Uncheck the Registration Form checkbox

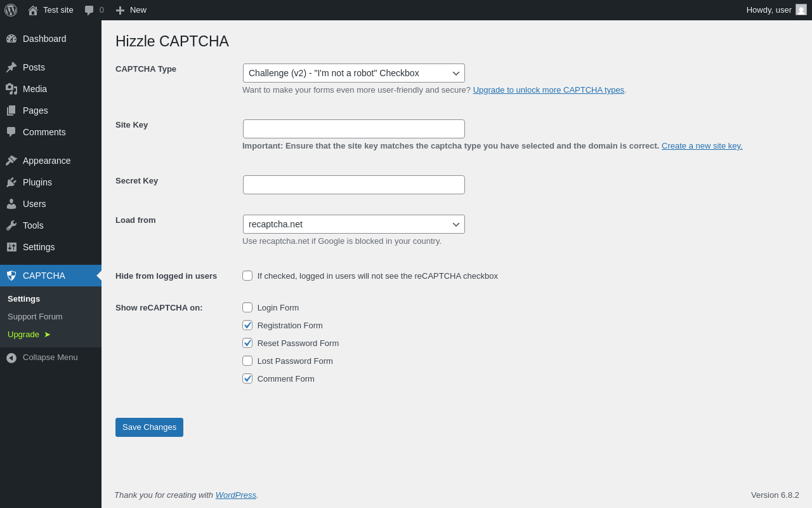[x=247, y=325]
